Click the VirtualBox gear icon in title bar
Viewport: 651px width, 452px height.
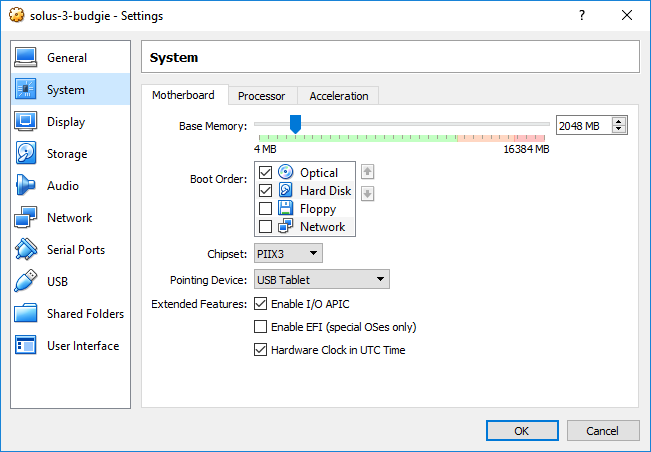click(x=17, y=15)
